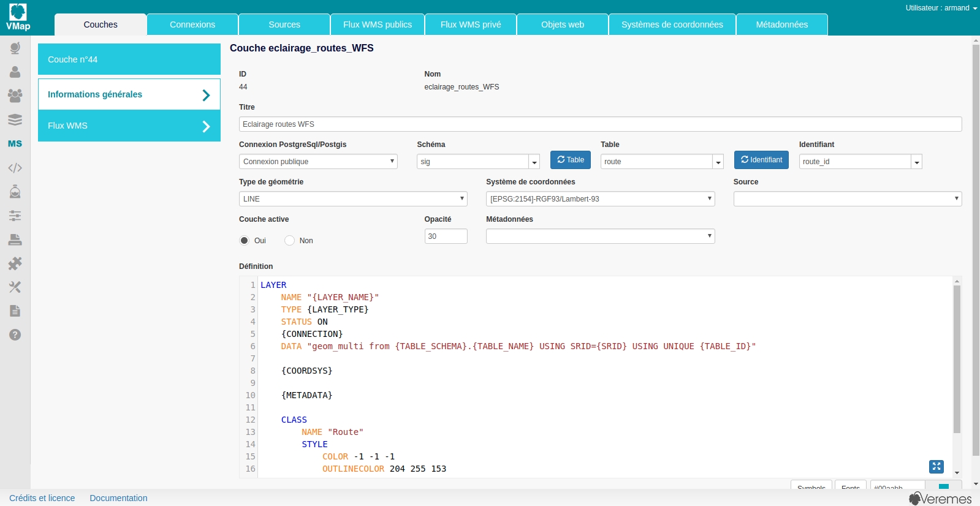This screenshot has height=506, width=980.
Task: Switch to the Sources tab
Action: (x=284, y=25)
